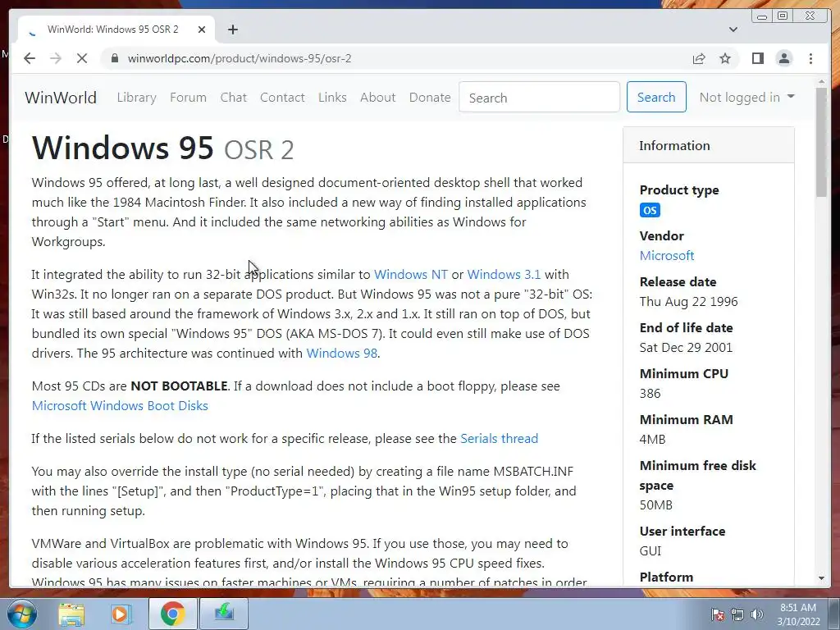Open the About menu item

pyautogui.click(x=377, y=98)
